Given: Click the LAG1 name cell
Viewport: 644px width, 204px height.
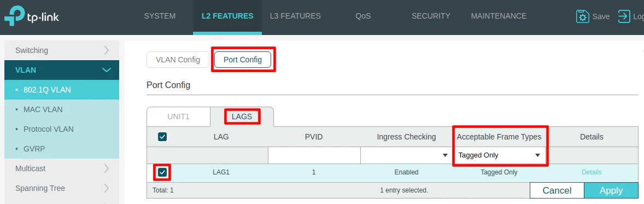Looking at the screenshot, I should coord(221,172).
